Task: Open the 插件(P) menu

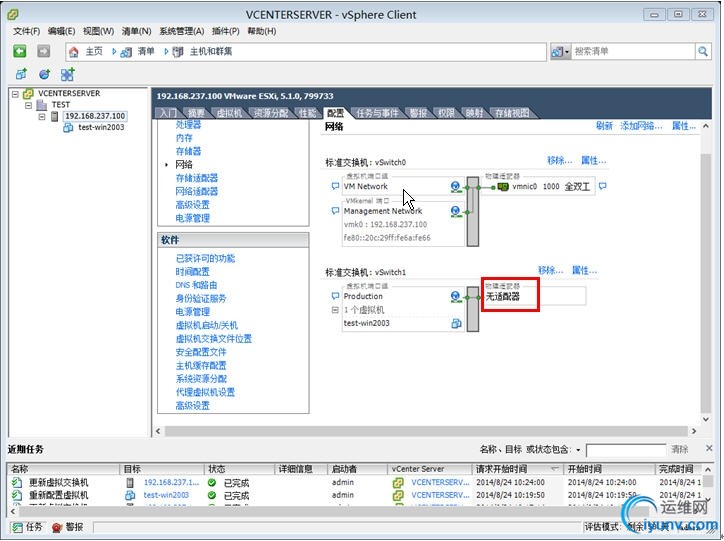Action: pyautogui.click(x=225, y=31)
